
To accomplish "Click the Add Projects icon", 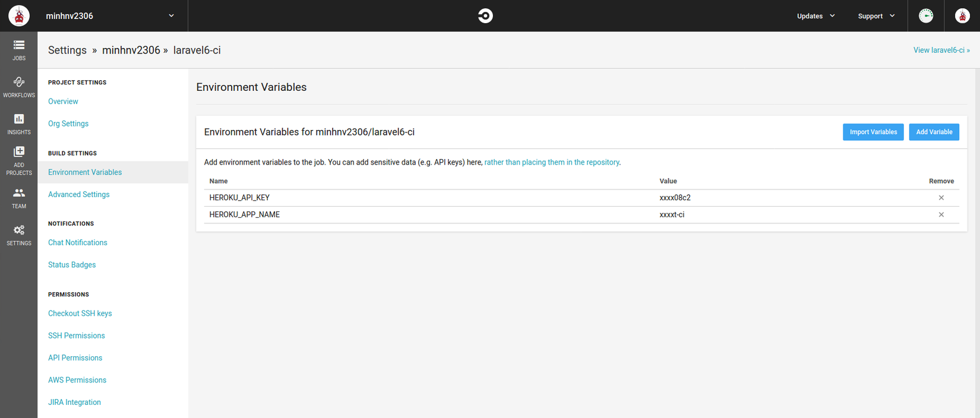I will [x=19, y=153].
